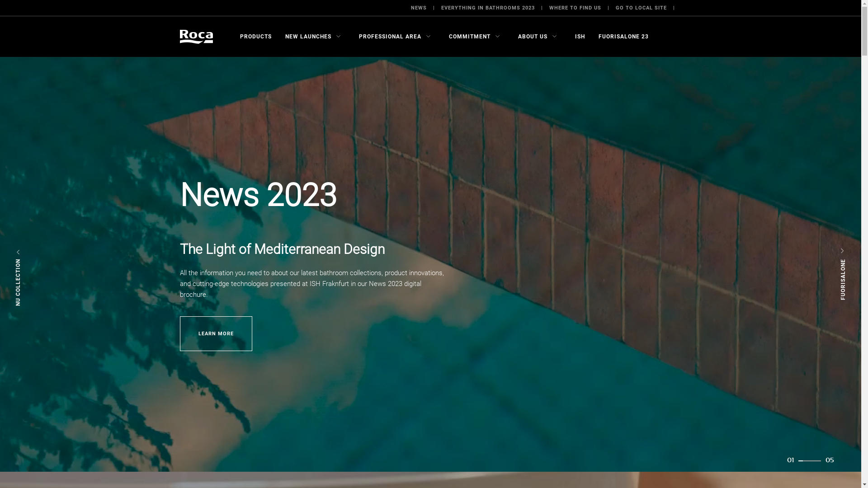Click The Light of Mediterranean Design subtitle

coord(282,249)
